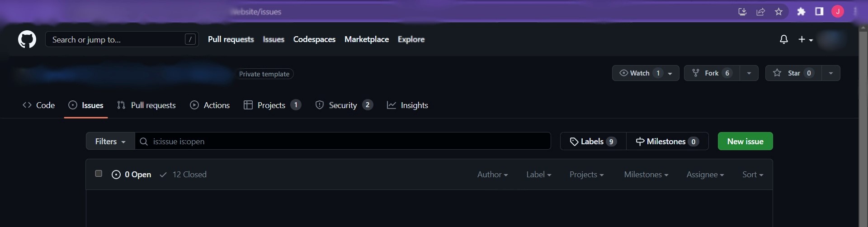Open the notifications bell
This screenshot has width=868, height=227.
784,40
